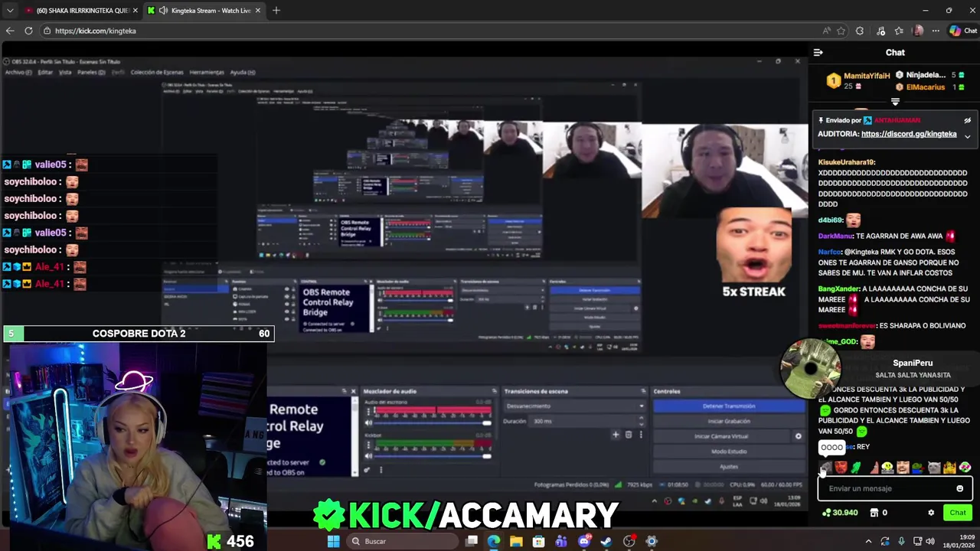Go back in browser history

click(10, 31)
